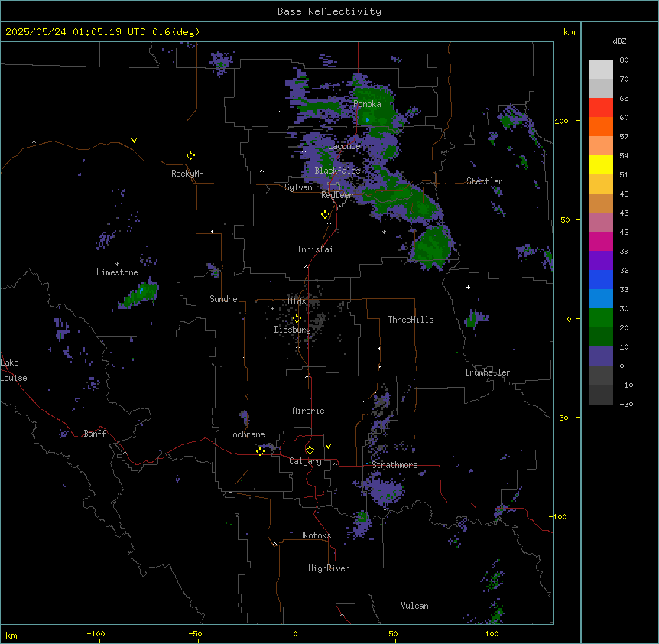
Task: Click the yellow diamond marker above Calgary label
Action: coord(310,450)
